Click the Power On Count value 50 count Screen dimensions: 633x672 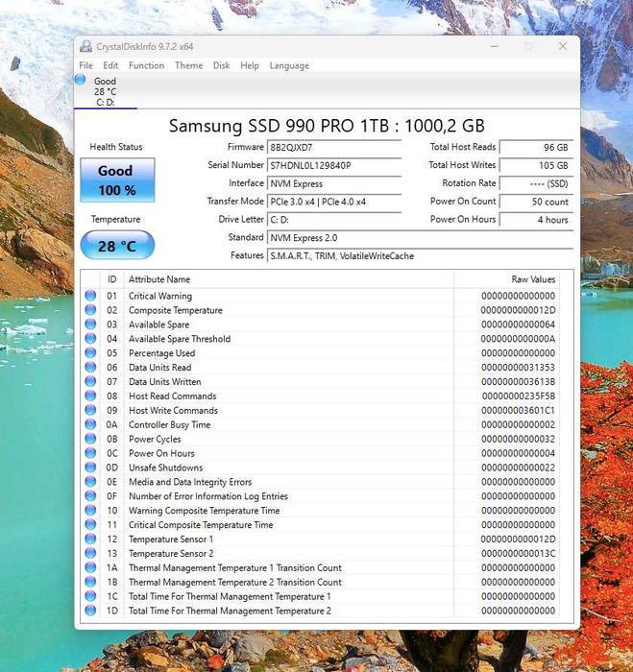tap(537, 202)
